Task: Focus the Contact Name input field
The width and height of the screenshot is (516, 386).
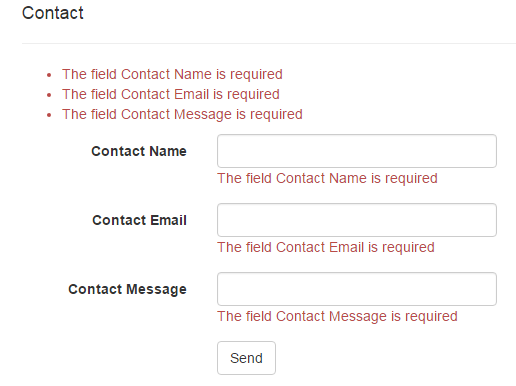Action: click(x=357, y=151)
